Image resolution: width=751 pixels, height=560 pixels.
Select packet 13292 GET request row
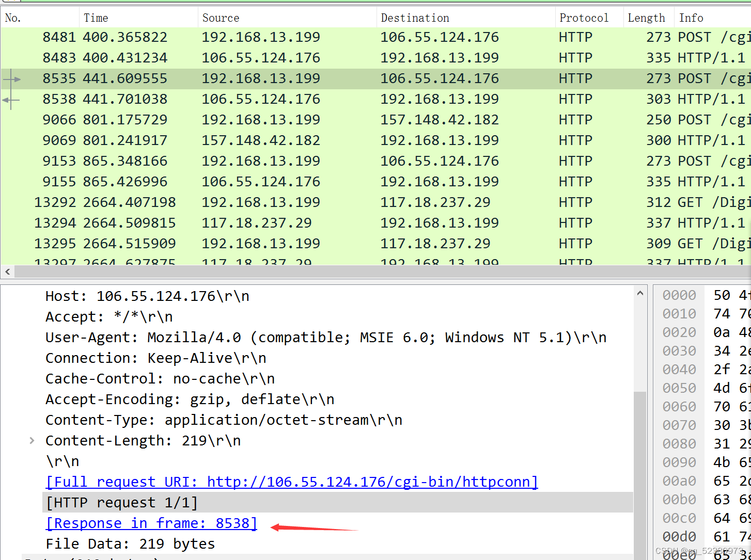[375, 202]
